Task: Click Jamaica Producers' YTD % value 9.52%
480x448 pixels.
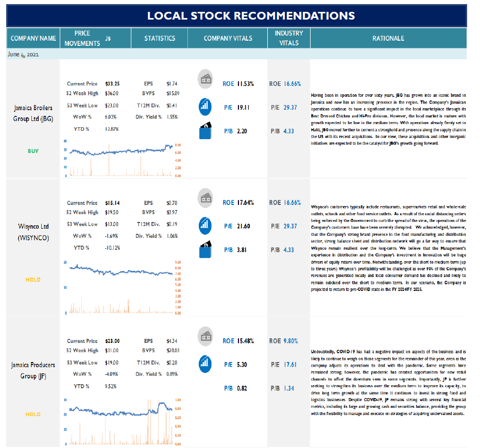Action: pos(111,387)
